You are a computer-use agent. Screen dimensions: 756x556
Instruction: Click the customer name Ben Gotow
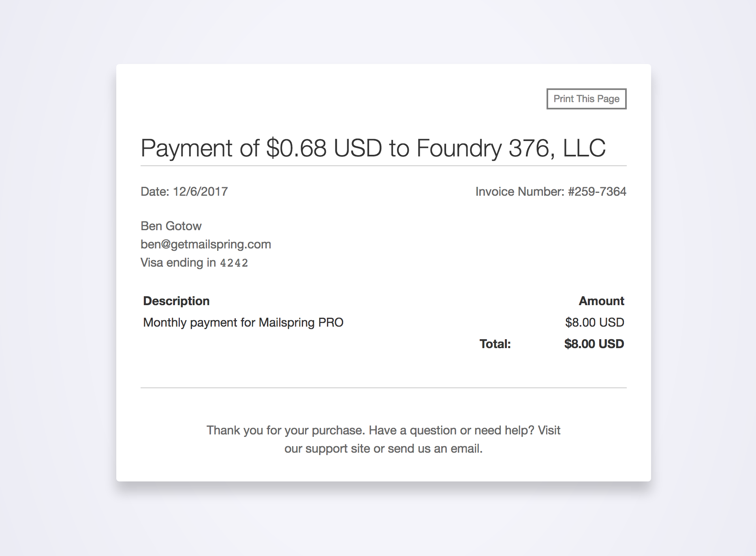[171, 226]
